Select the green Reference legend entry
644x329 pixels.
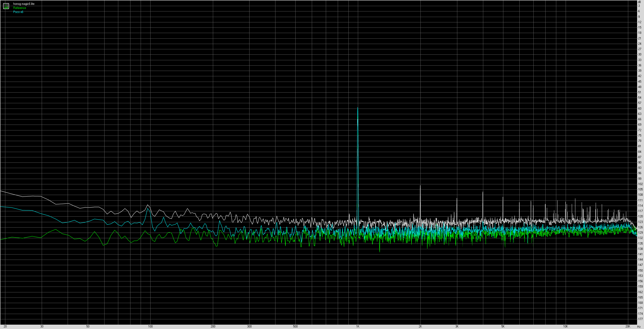click(x=20, y=8)
